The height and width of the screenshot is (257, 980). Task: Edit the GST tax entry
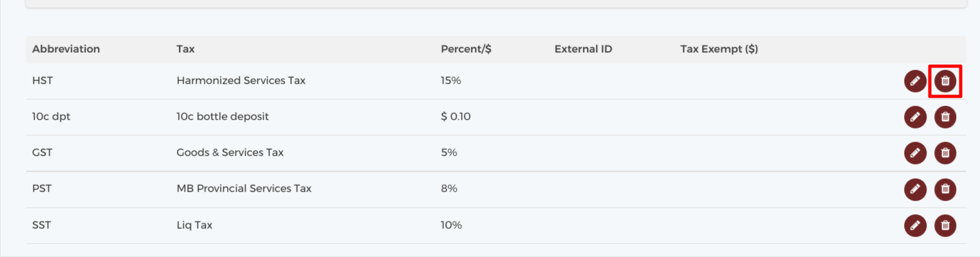pyautogui.click(x=915, y=153)
